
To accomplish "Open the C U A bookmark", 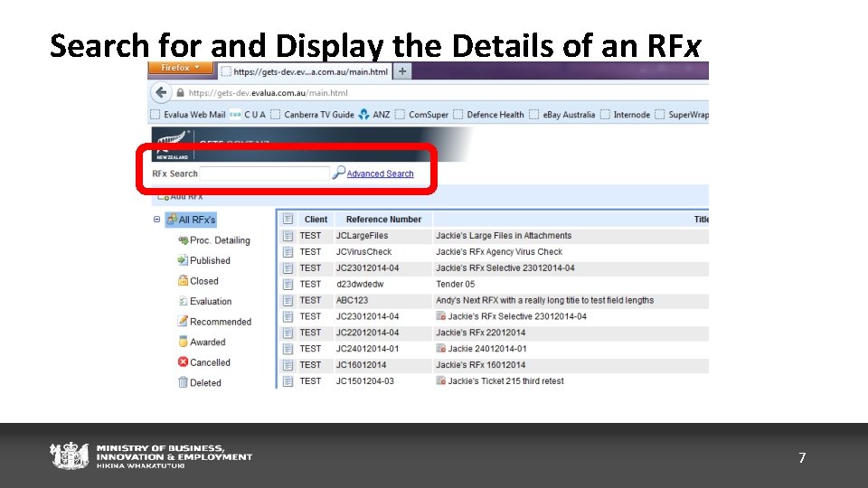I will (x=248, y=115).
